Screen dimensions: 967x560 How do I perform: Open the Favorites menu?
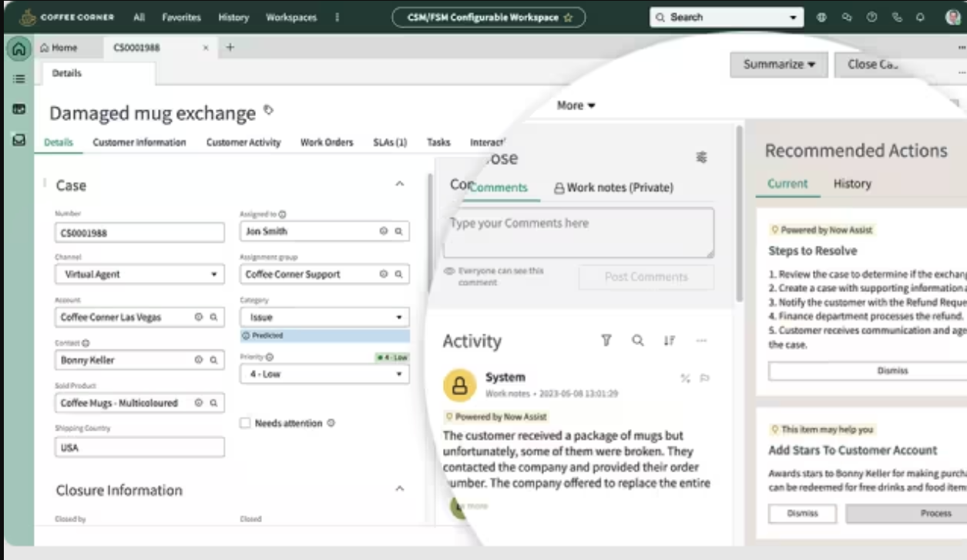182,17
